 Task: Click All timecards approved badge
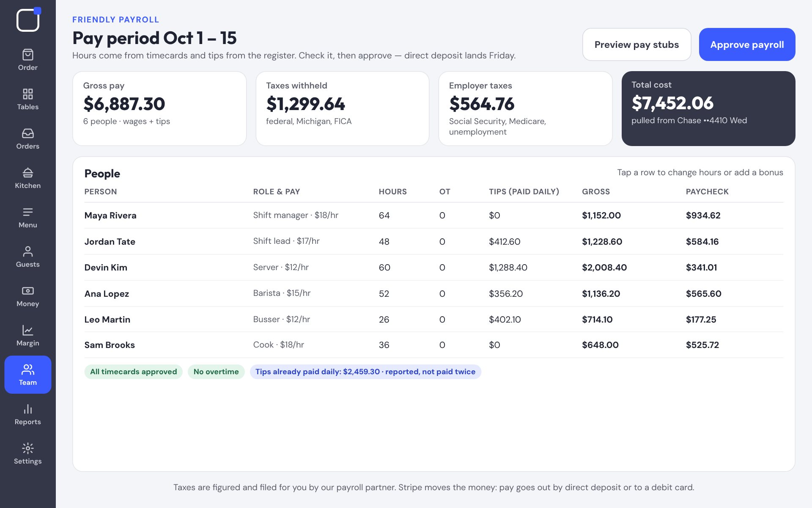click(x=134, y=372)
